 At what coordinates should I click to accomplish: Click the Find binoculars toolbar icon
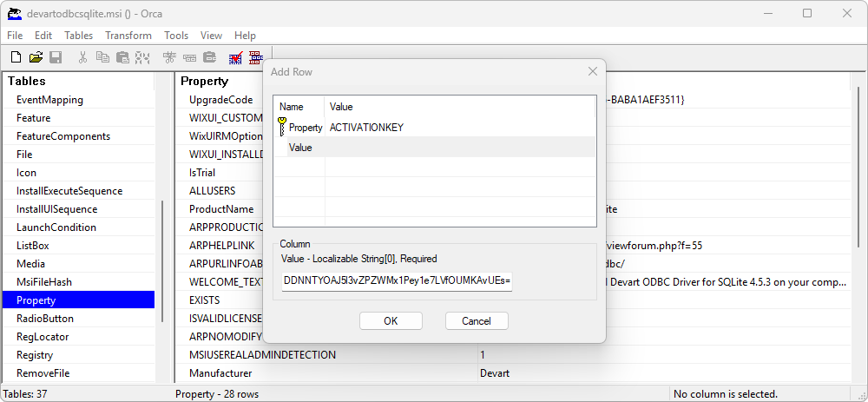[x=142, y=57]
